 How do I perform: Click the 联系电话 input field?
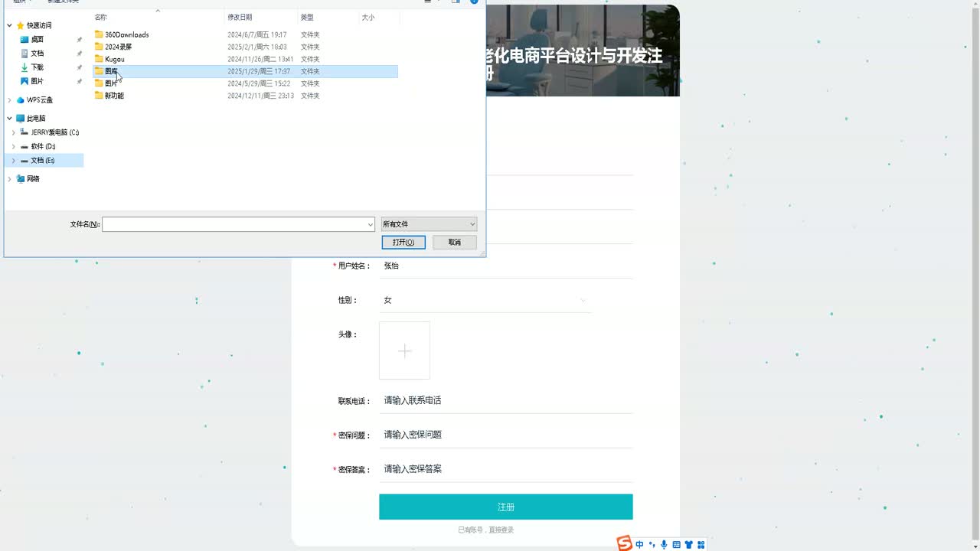(x=506, y=400)
